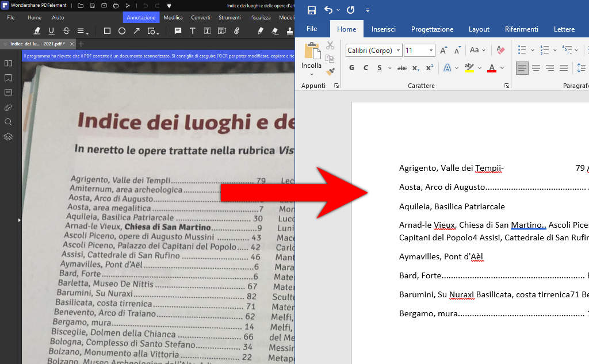589x364 pixels.
Task: Open Progettazione tab in Word
Action: [x=433, y=29]
